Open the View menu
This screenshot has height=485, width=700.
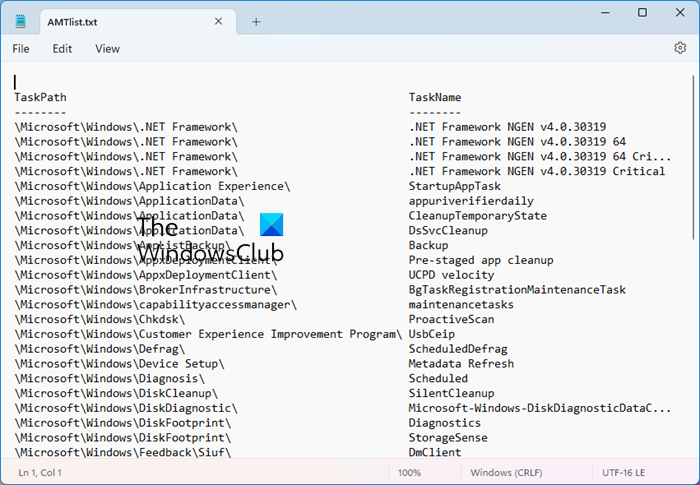point(107,49)
